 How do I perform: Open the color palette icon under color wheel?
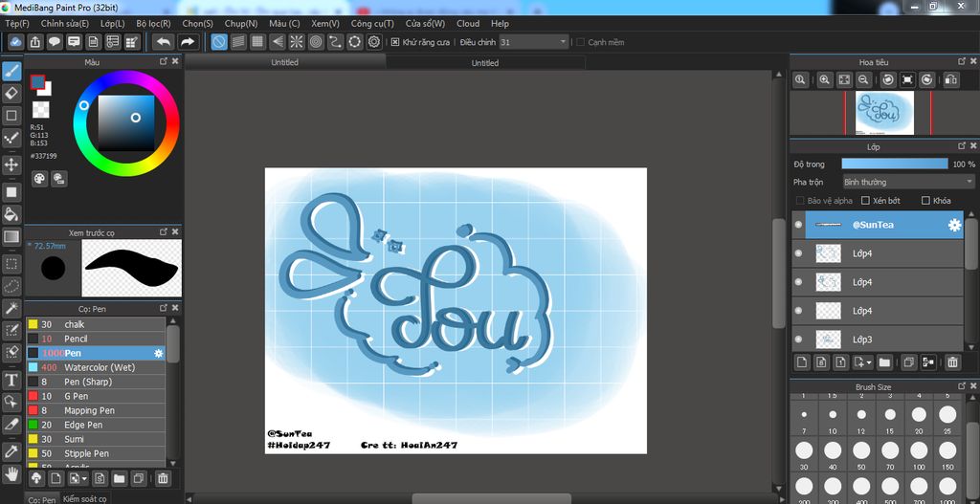coord(39,179)
